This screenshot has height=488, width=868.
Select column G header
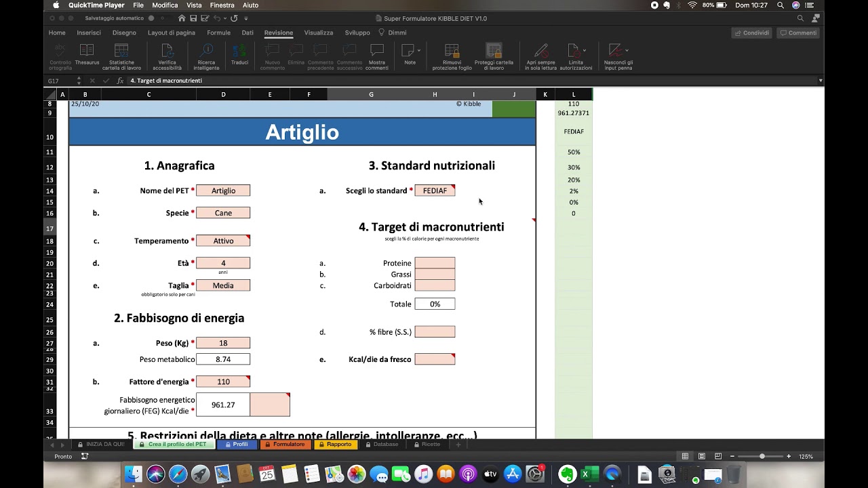[x=371, y=94]
